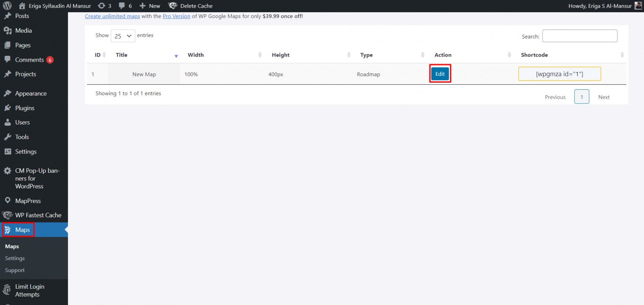Click the red comments count badge
Image resolution: width=644 pixels, height=305 pixels.
50,60
